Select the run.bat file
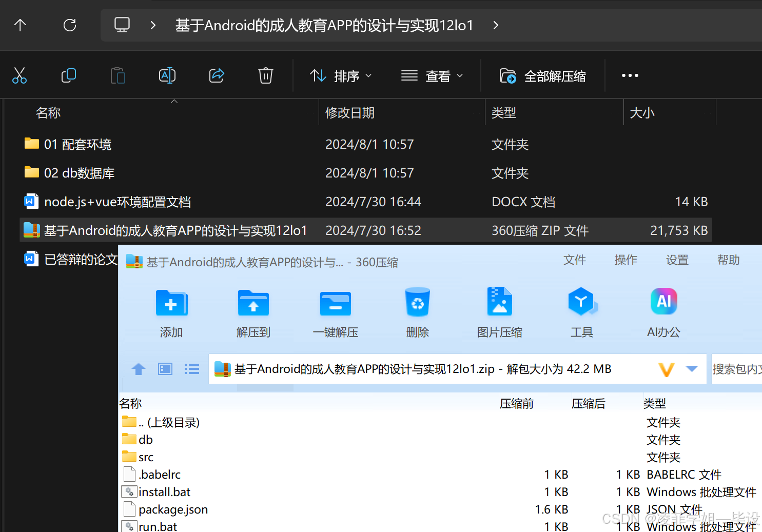The image size is (762, 532). (149, 526)
